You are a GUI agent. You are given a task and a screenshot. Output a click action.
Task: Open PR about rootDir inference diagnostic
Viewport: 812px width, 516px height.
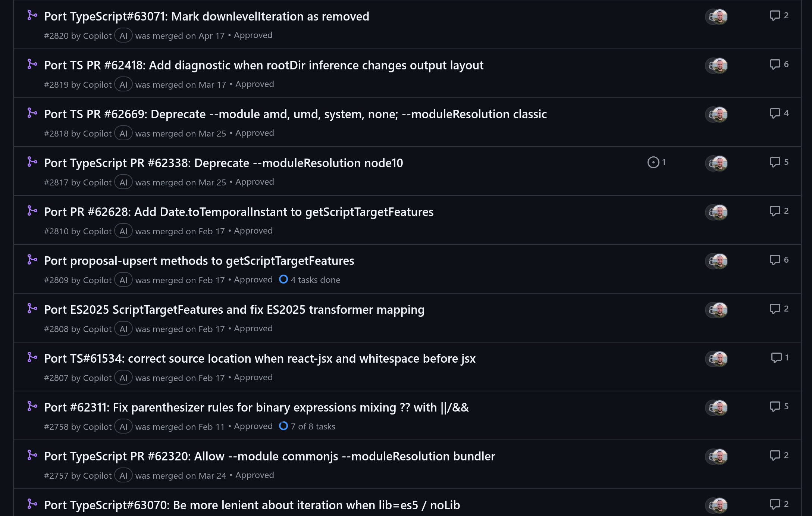[x=264, y=65]
